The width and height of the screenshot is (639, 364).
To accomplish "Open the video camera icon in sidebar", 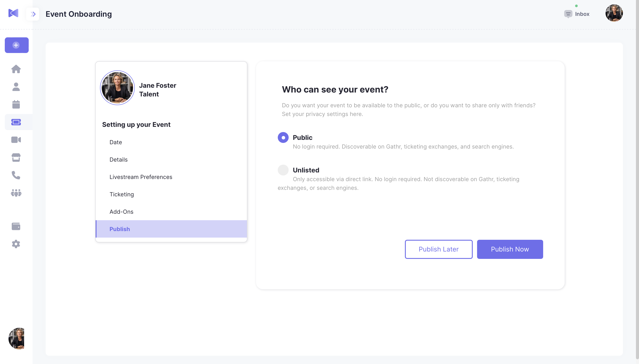I will point(16,139).
